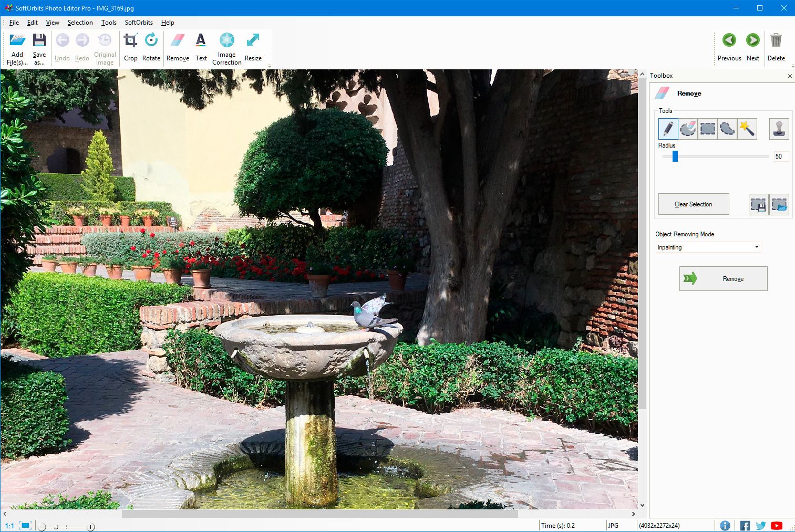This screenshot has width=795, height=532.
Task: Go to the Next image
Action: (752, 47)
